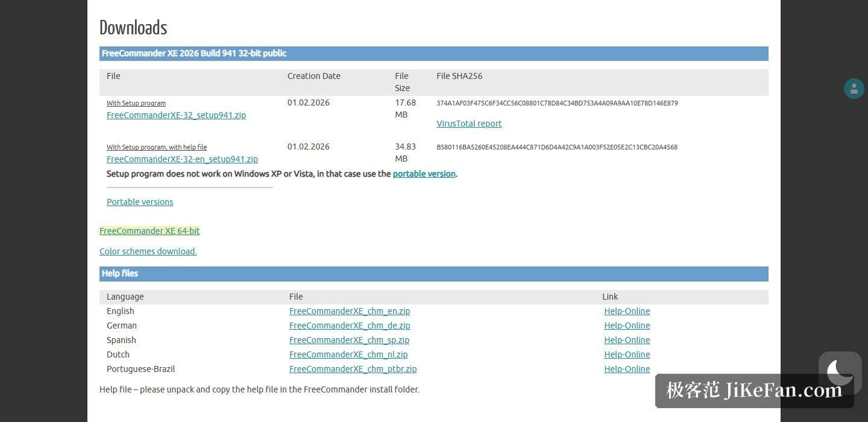Download FreeCommanderXE_chm_ptbr.zip help file
This screenshot has width=868, height=422.
(353, 369)
